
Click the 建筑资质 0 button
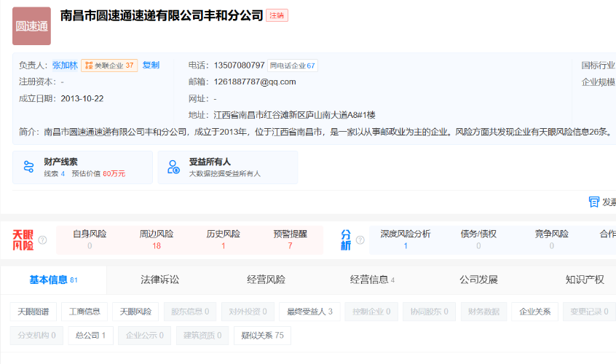[x=202, y=336]
